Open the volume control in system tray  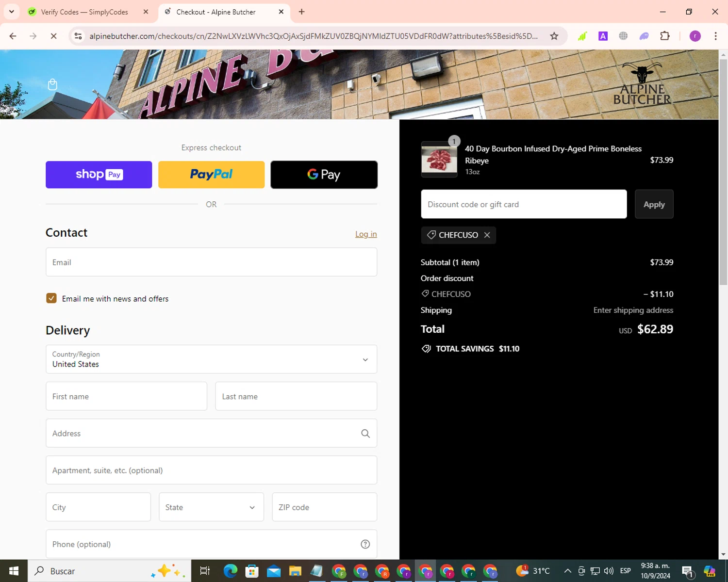609,571
